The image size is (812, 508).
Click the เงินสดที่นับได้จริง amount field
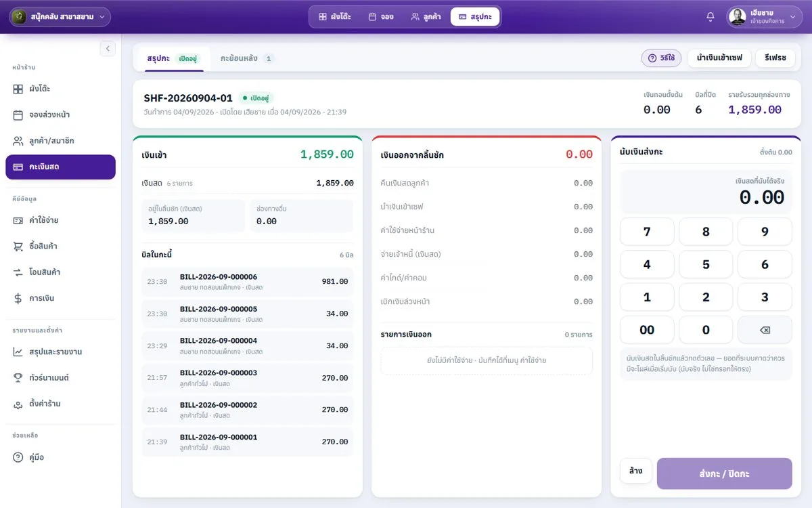click(x=706, y=191)
